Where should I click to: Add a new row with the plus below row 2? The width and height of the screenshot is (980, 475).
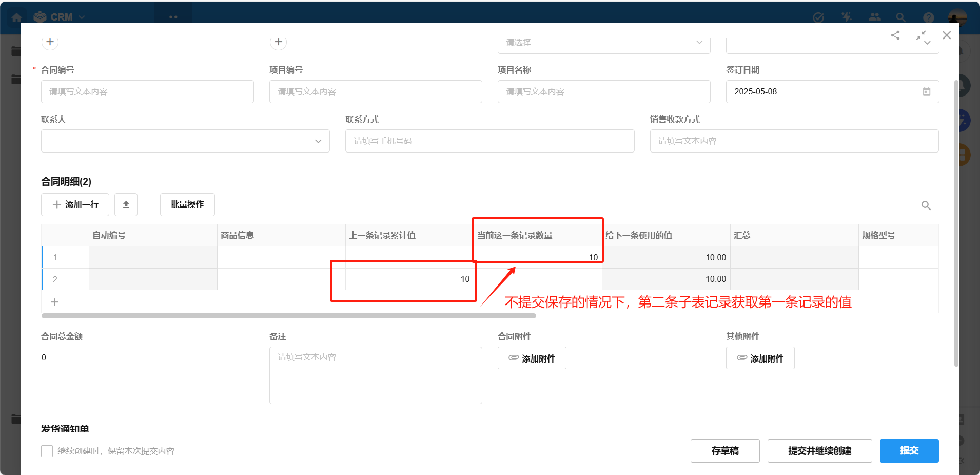pyautogui.click(x=55, y=302)
